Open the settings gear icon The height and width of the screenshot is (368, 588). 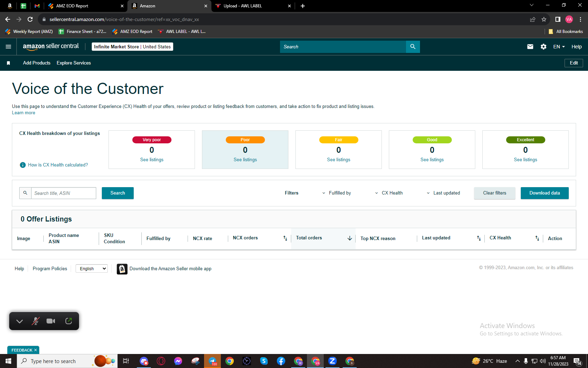pos(544,47)
